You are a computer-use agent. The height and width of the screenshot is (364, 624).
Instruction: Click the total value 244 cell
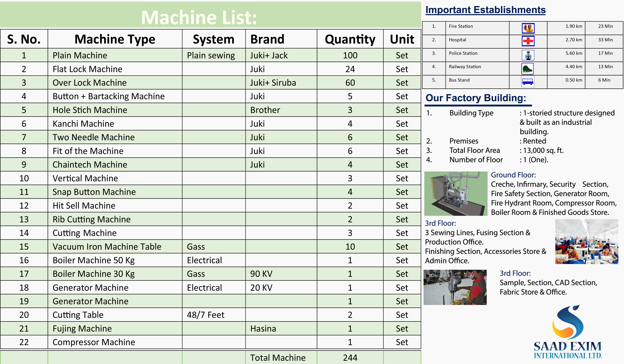350,358
